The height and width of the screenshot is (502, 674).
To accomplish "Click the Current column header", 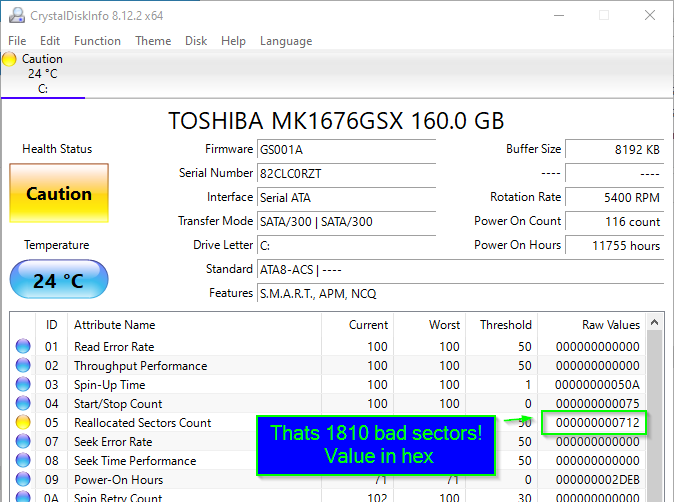I will pyautogui.click(x=358, y=325).
